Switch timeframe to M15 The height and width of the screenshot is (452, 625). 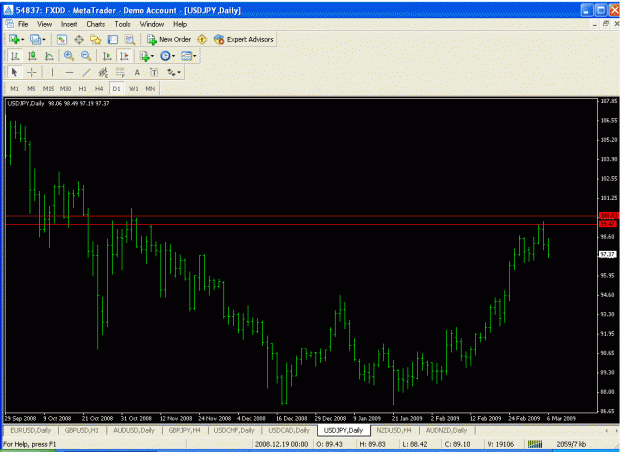tap(48, 88)
